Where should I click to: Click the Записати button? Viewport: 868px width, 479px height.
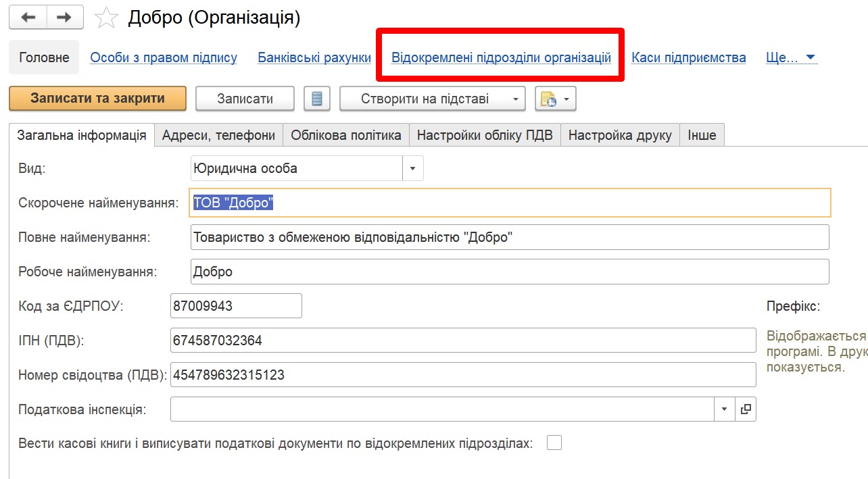(245, 99)
